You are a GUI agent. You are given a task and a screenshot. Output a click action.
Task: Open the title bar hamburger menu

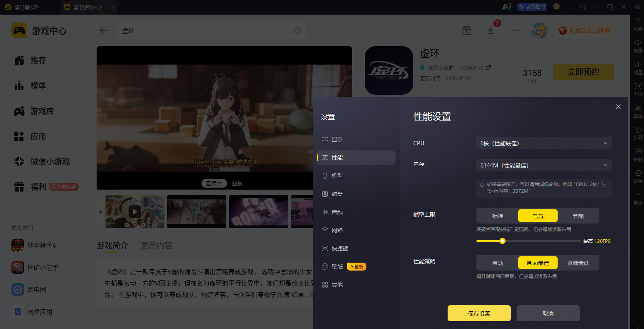point(570,7)
